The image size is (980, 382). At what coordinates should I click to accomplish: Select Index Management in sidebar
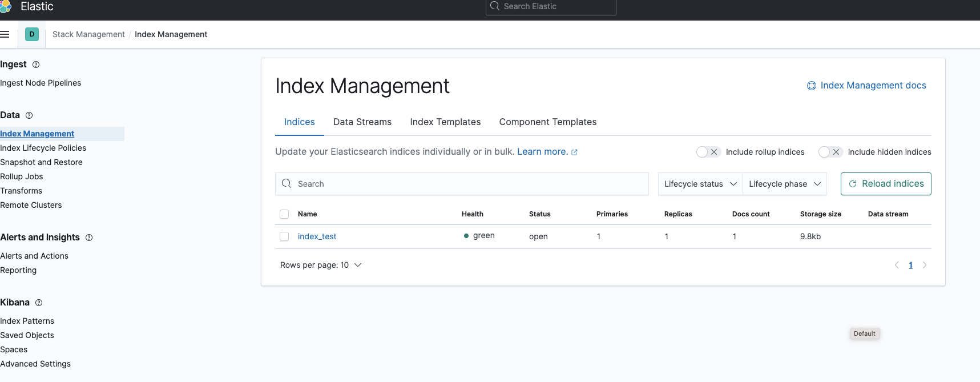point(37,134)
